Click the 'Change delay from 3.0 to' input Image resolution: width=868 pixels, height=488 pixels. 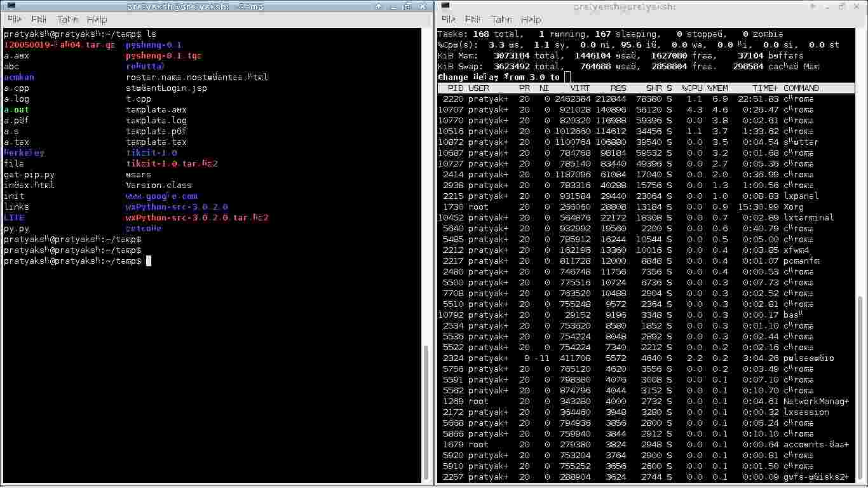(x=567, y=78)
